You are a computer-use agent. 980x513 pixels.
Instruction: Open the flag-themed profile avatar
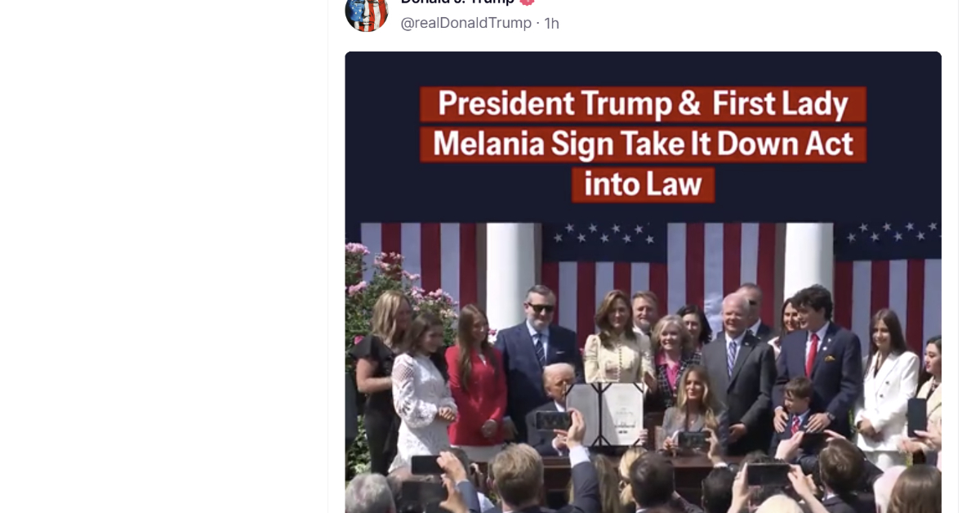pyautogui.click(x=367, y=12)
